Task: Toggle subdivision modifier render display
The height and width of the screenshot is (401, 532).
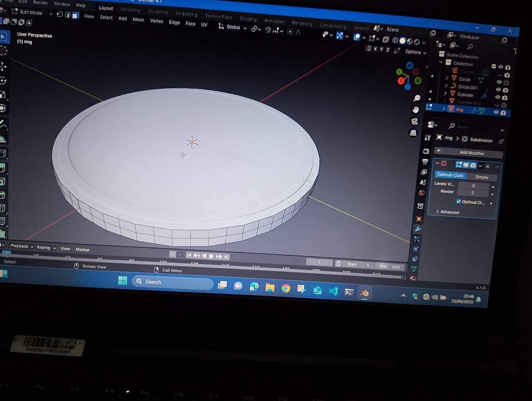Action: point(473,165)
